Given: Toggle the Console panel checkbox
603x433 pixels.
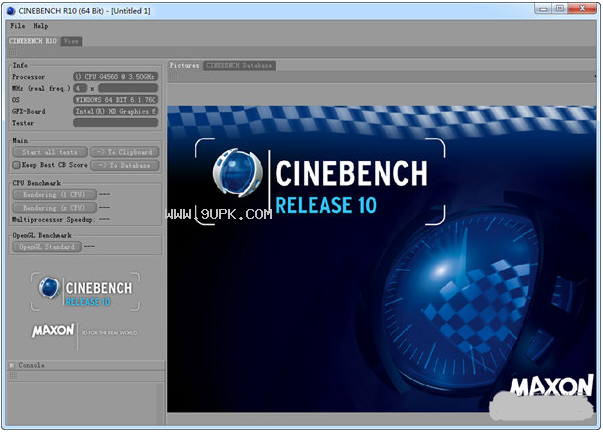Looking at the screenshot, I should [12, 365].
